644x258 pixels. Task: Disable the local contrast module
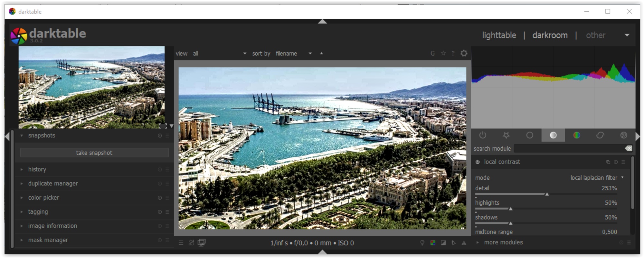click(478, 162)
